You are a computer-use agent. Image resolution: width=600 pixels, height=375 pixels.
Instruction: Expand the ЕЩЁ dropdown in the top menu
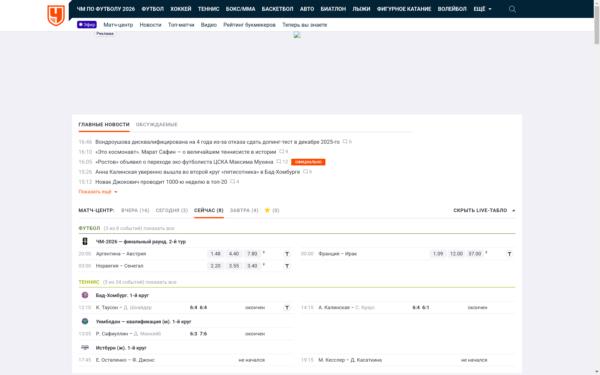483,9
